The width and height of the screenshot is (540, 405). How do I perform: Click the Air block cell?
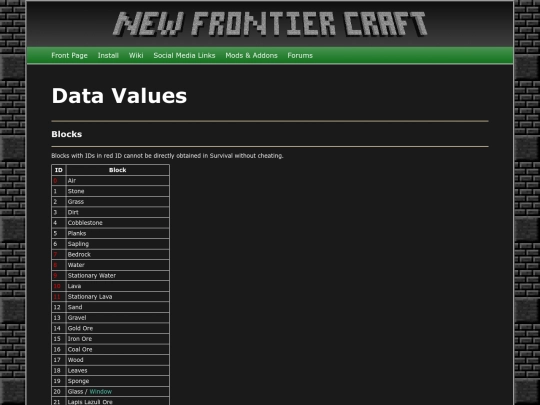(117, 180)
